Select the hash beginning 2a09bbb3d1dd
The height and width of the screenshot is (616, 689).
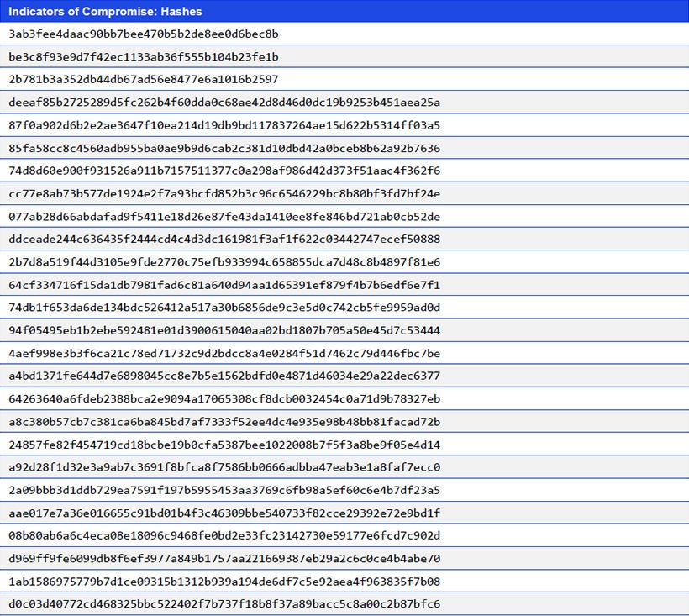(224, 490)
